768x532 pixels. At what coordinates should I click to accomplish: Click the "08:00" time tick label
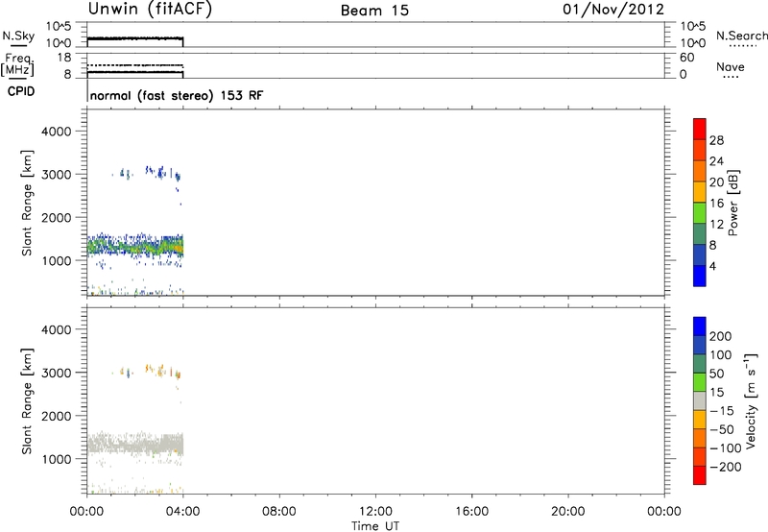tap(279, 512)
